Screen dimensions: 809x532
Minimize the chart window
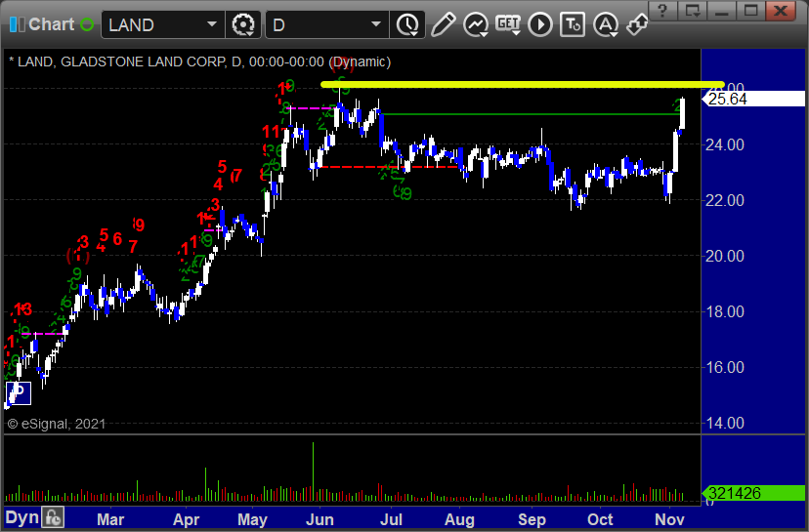point(721,11)
